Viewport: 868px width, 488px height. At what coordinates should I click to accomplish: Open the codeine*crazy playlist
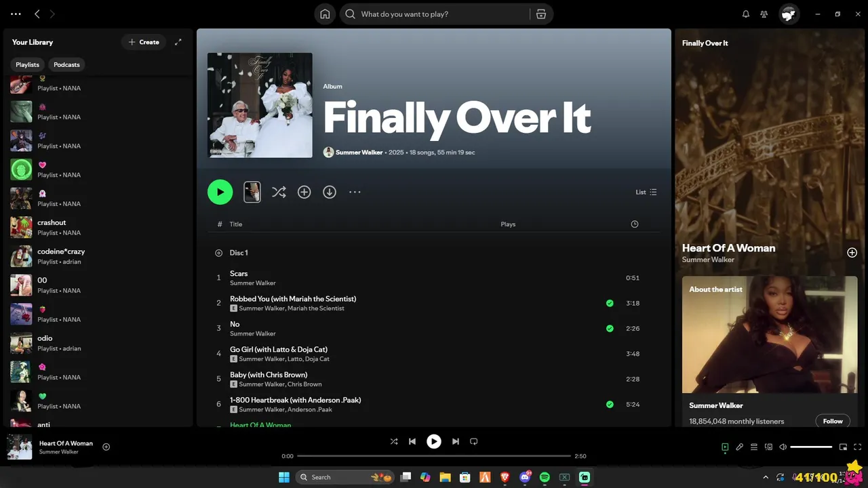[98, 256]
